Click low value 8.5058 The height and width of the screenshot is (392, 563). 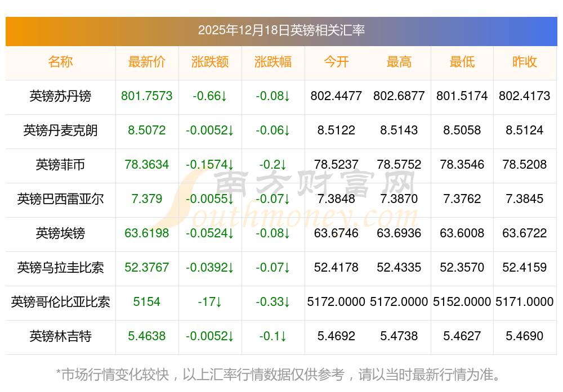[462, 130]
